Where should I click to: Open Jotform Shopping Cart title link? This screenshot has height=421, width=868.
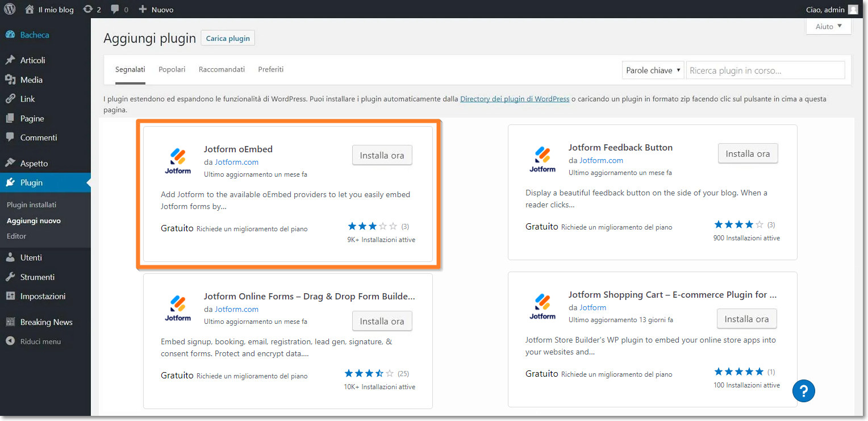pos(673,294)
